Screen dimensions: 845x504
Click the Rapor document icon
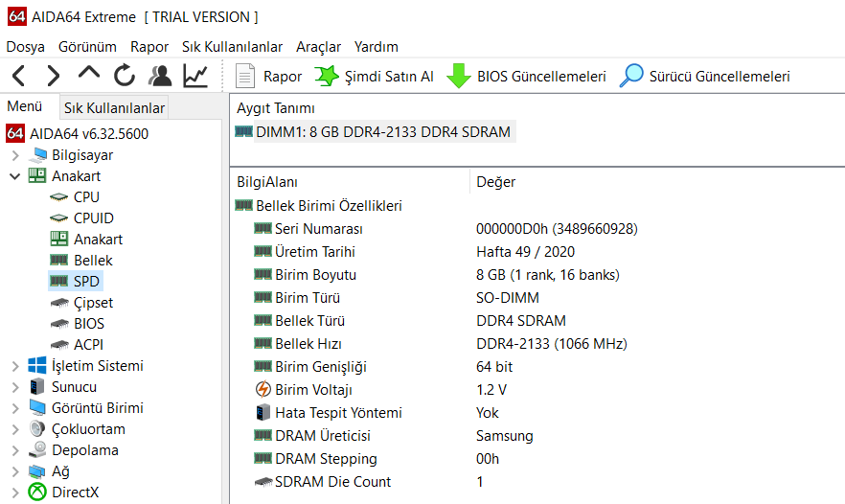pos(245,76)
